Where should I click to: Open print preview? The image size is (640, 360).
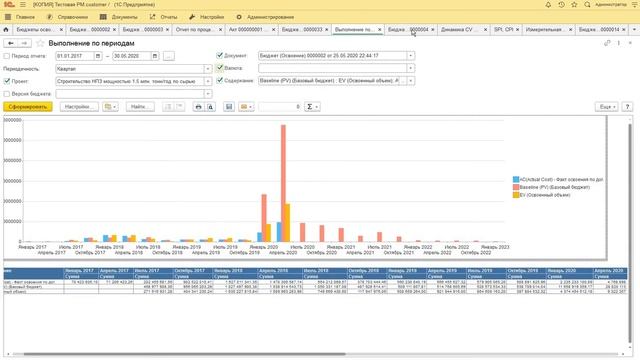(210, 107)
